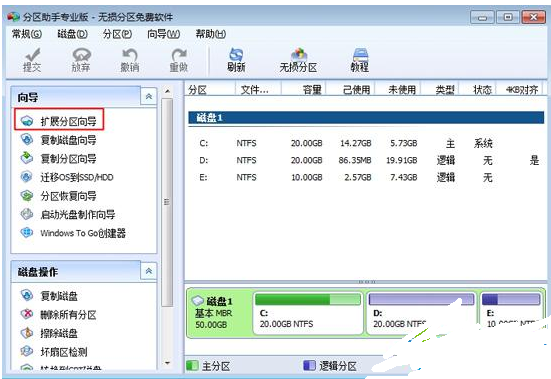The image size is (551, 379).
Task: Click the 复制磁盘 icon under 磁盘操作
Action: (x=27, y=295)
